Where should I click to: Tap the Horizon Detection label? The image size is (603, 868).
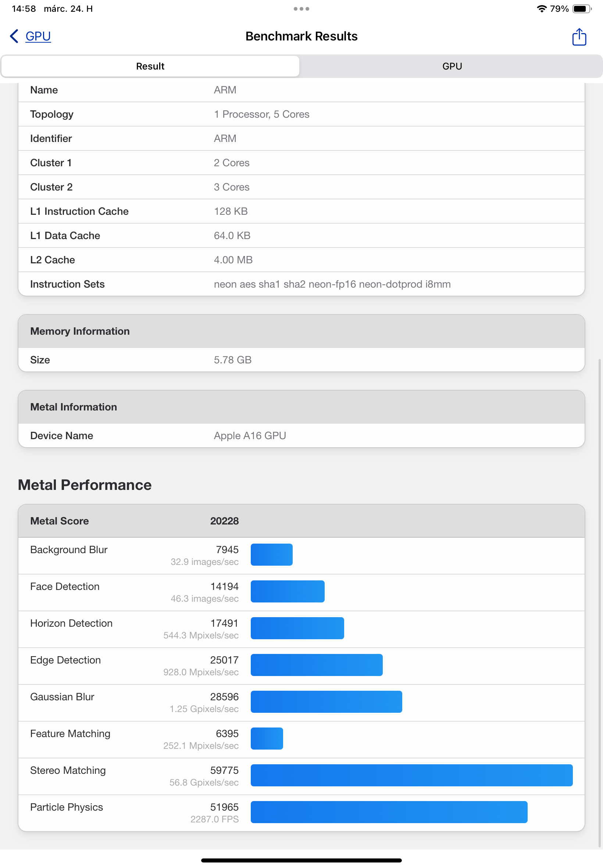coord(71,623)
